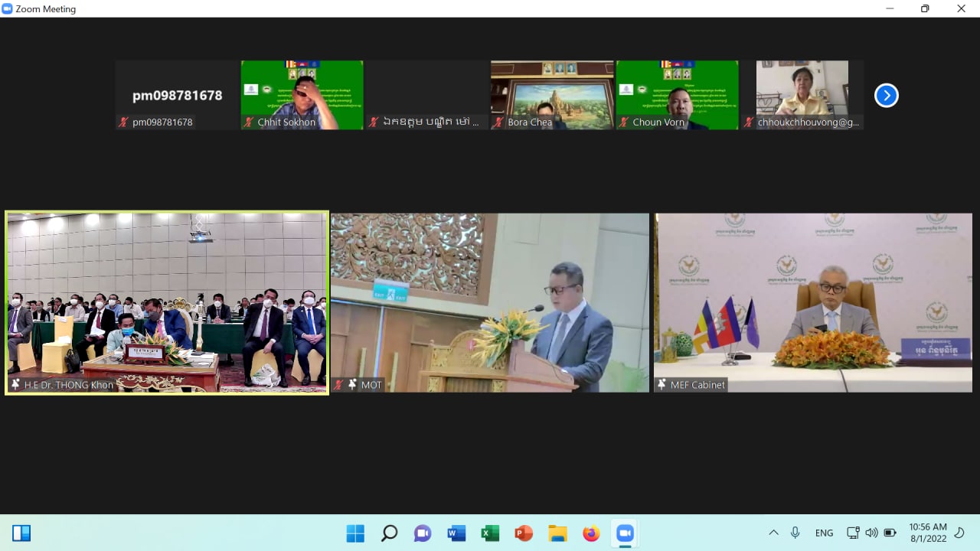Open the ENG language input switcher
The width and height of the screenshot is (980, 551).
click(824, 533)
